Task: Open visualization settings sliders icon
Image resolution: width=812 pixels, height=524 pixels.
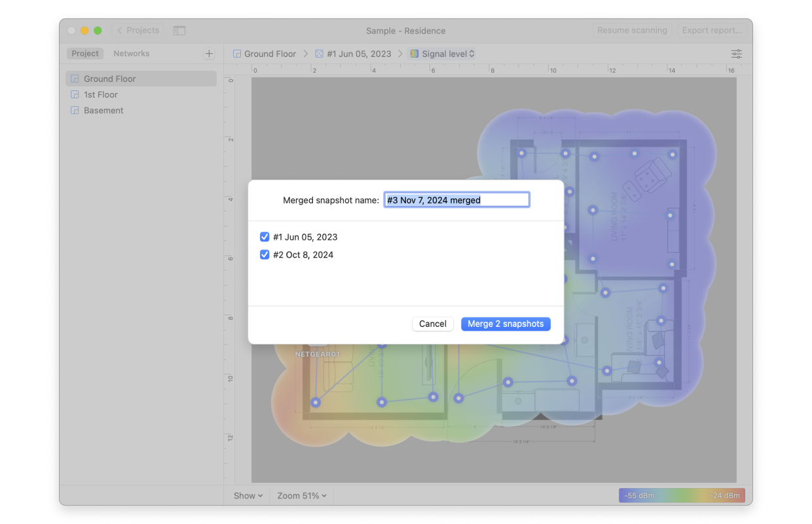Action: [x=737, y=54]
